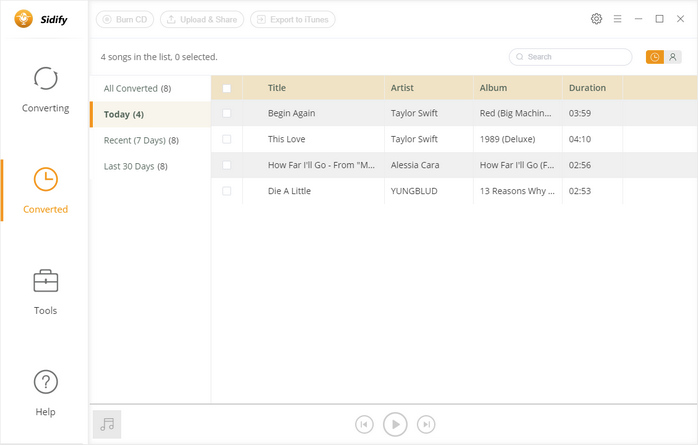Screen dimensions: 698x445
Task: Check the box for Begin Again
Action: coord(227,113)
